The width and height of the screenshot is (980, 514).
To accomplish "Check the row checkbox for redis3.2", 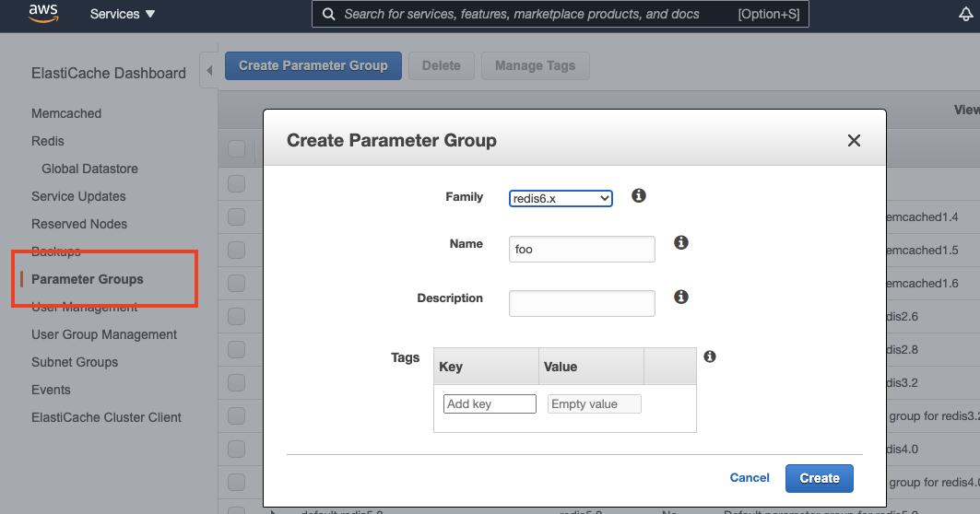I will 236,382.
